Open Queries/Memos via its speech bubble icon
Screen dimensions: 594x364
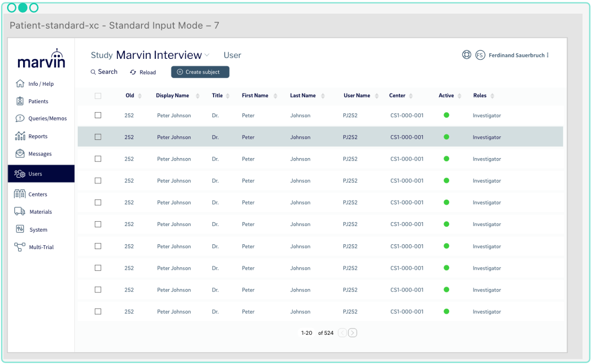click(x=20, y=119)
